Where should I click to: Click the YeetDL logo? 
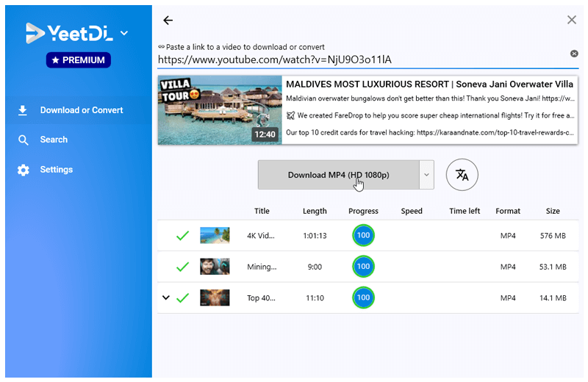coord(69,33)
